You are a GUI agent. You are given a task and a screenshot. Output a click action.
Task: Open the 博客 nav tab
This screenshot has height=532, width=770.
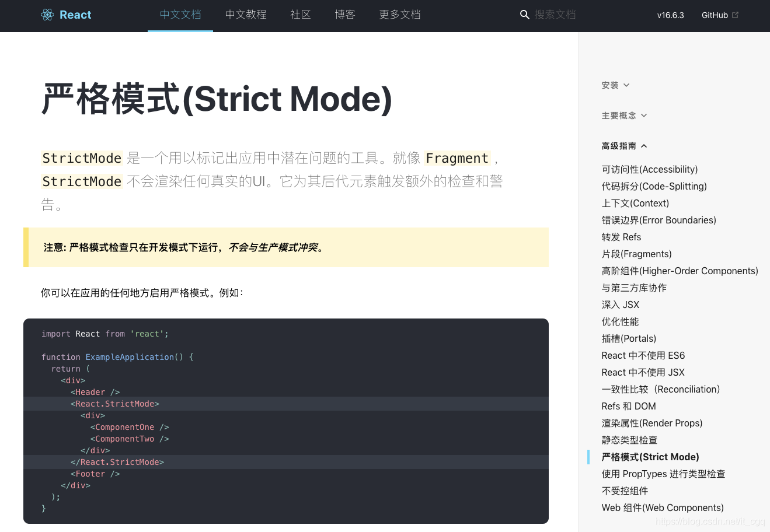344,15
